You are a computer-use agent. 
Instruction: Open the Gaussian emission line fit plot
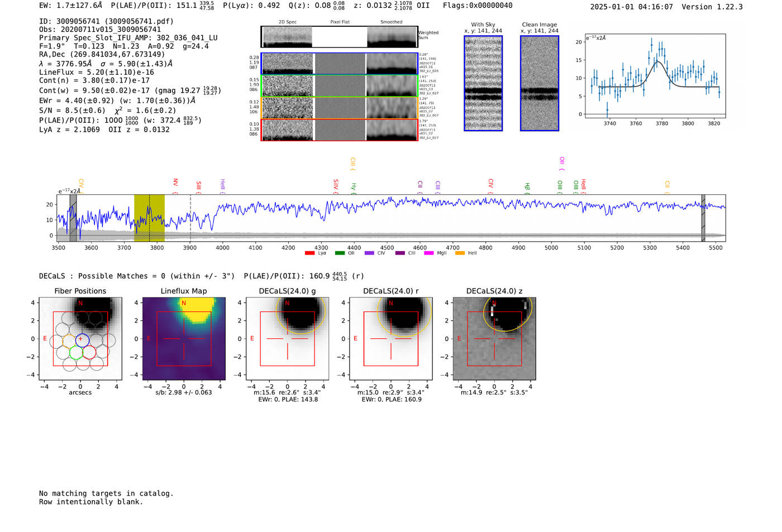[655, 76]
